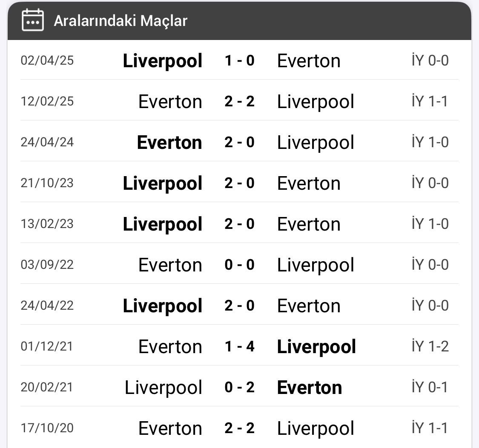Click the calendar icon in header
The height and width of the screenshot is (448, 479).
[33, 20]
